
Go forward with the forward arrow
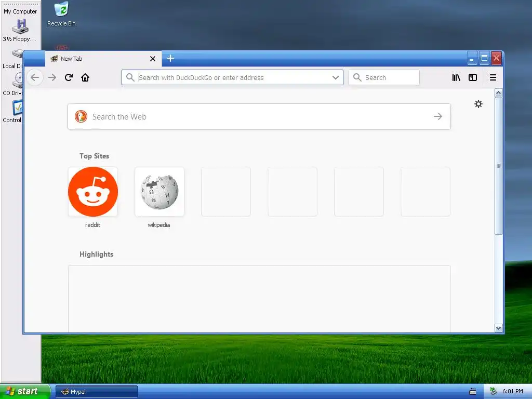click(52, 78)
